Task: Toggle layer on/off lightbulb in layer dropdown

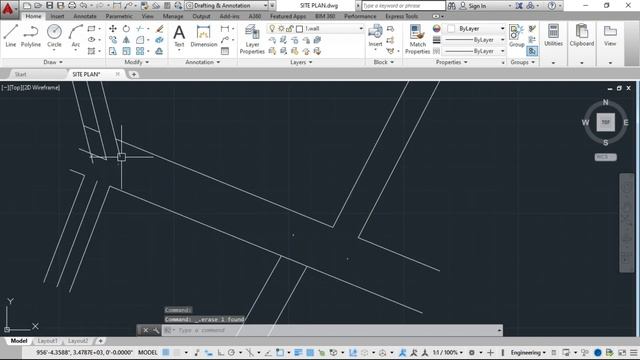Action: (272, 29)
